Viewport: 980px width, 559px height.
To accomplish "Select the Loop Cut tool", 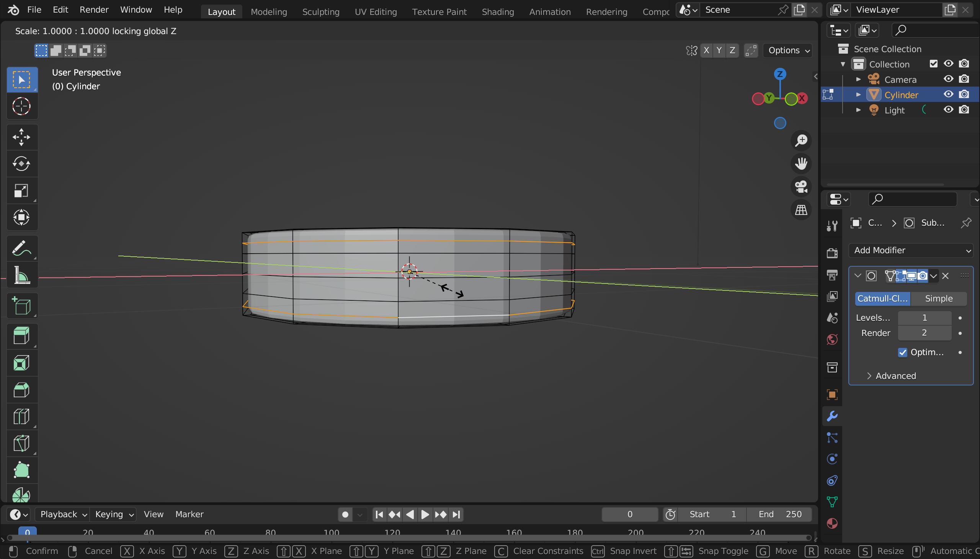I will pos(22,417).
